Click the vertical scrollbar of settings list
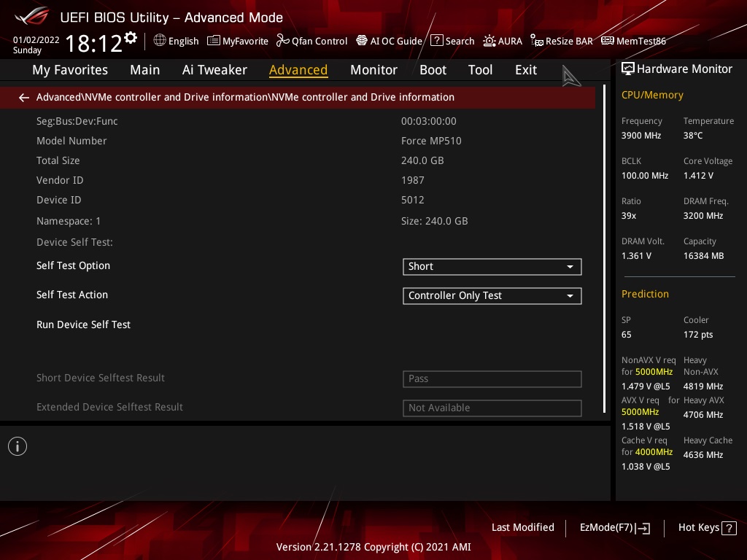 click(605, 248)
